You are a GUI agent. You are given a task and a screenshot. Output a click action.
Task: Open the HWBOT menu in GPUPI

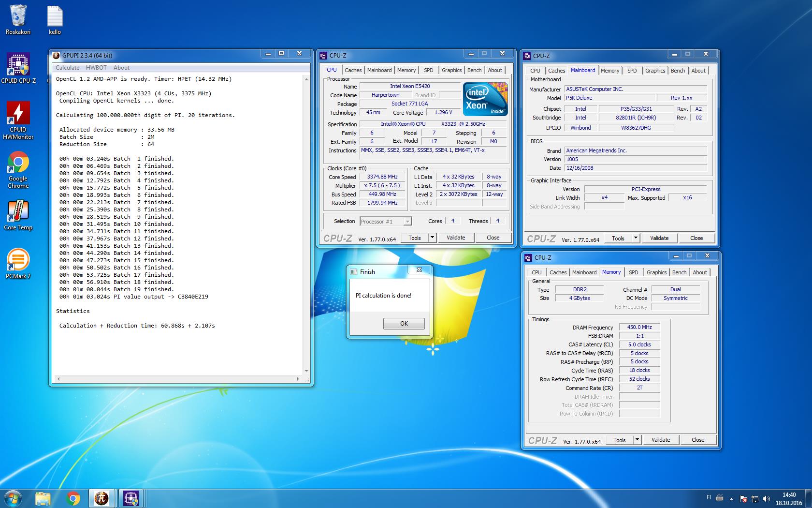[x=96, y=68]
